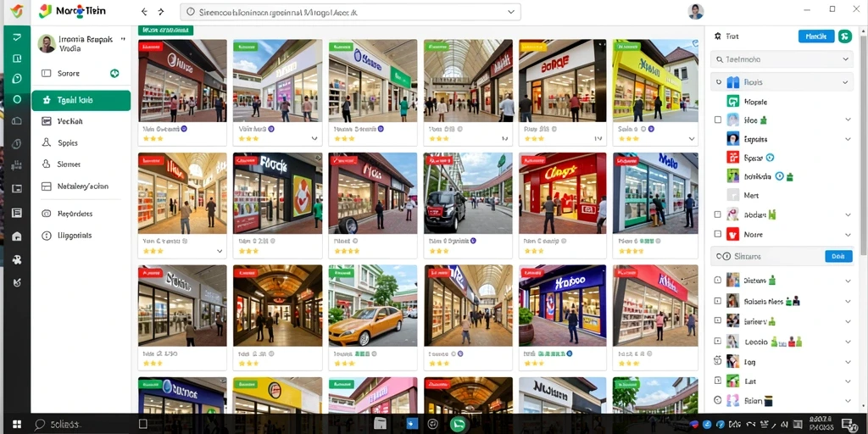Tick the checkbox next to Hoe item
868x434 pixels.
pyautogui.click(x=718, y=120)
